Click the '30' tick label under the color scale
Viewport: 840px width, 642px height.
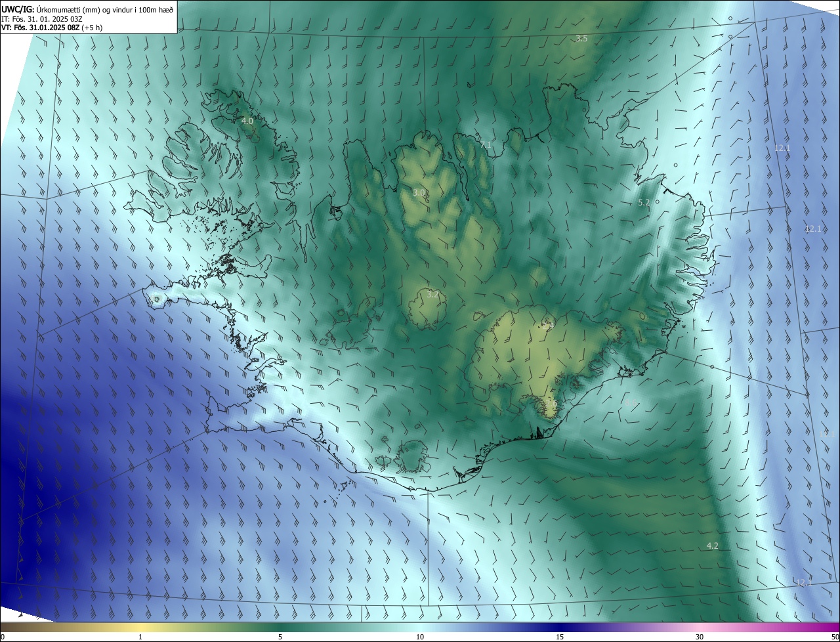[x=700, y=637]
